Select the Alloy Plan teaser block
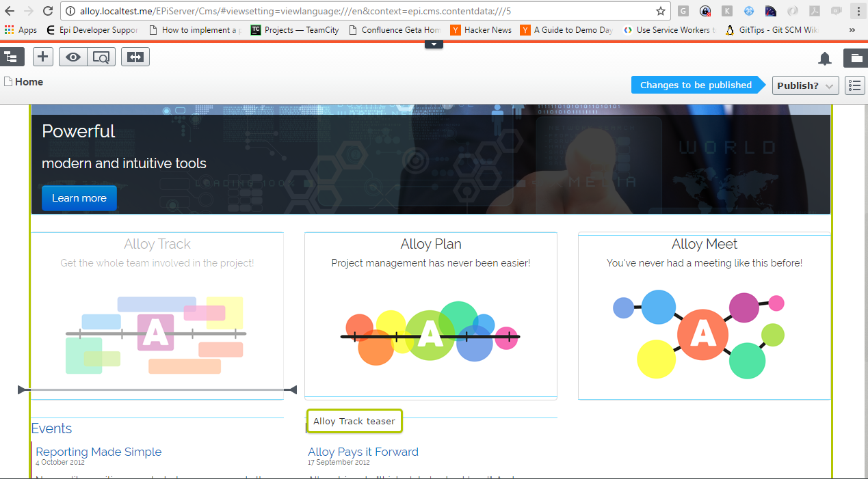The width and height of the screenshot is (868, 479). click(x=431, y=315)
